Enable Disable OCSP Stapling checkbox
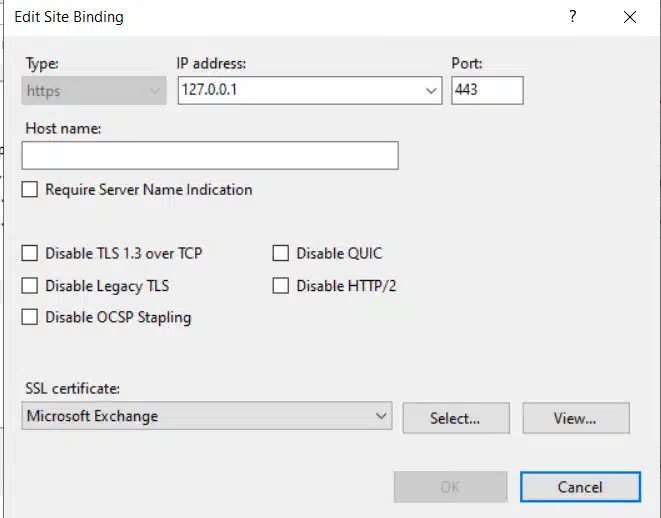The height and width of the screenshot is (518, 661). [30, 318]
